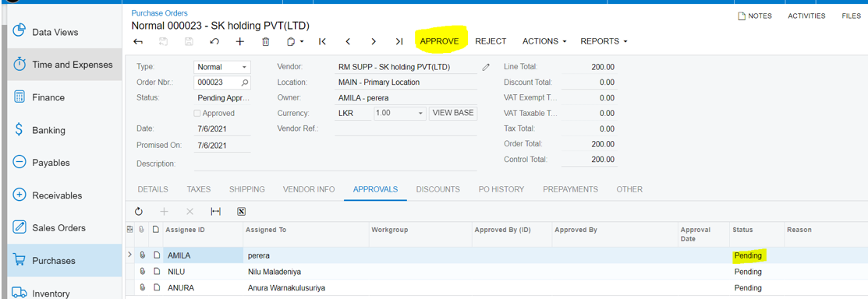Jump to the first record
Image resolution: width=868 pixels, height=299 pixels.
click(323, 41)
